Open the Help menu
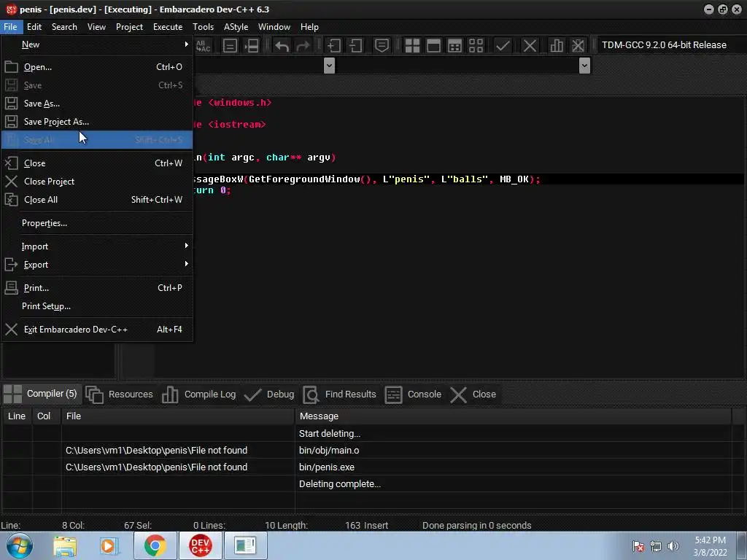The image size is (747, 560). tap(309, 27)
